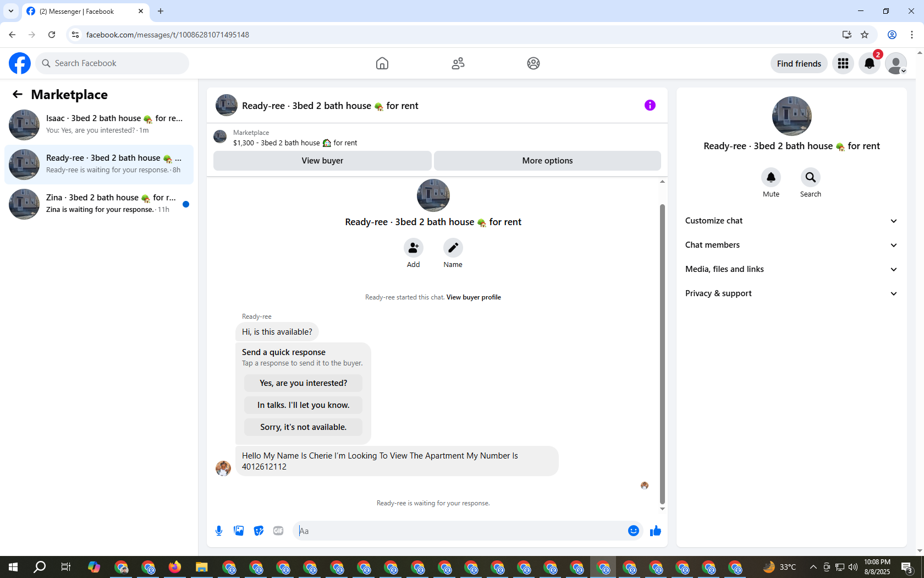Viewport: 924px width, 578px height.
Task: Send a thumbs-up like
Action: pyautogui.click(x=656, y=531)
